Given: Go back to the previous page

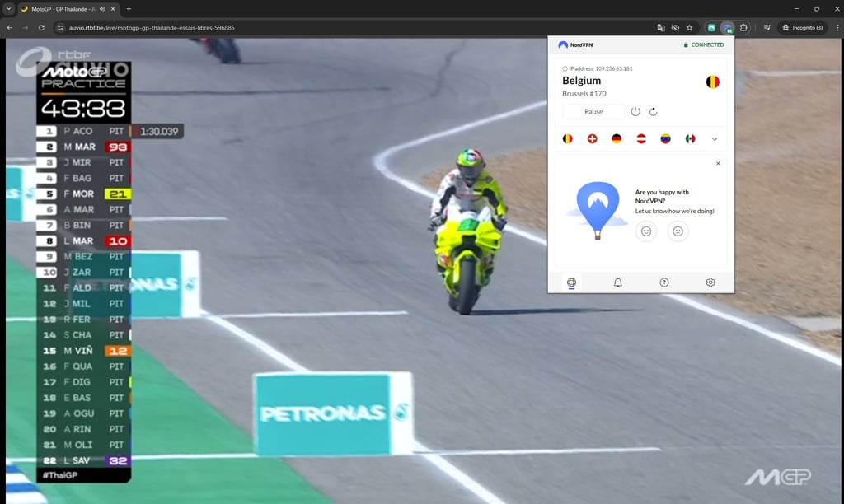Looking at the screenshot, I should [10, 27].
